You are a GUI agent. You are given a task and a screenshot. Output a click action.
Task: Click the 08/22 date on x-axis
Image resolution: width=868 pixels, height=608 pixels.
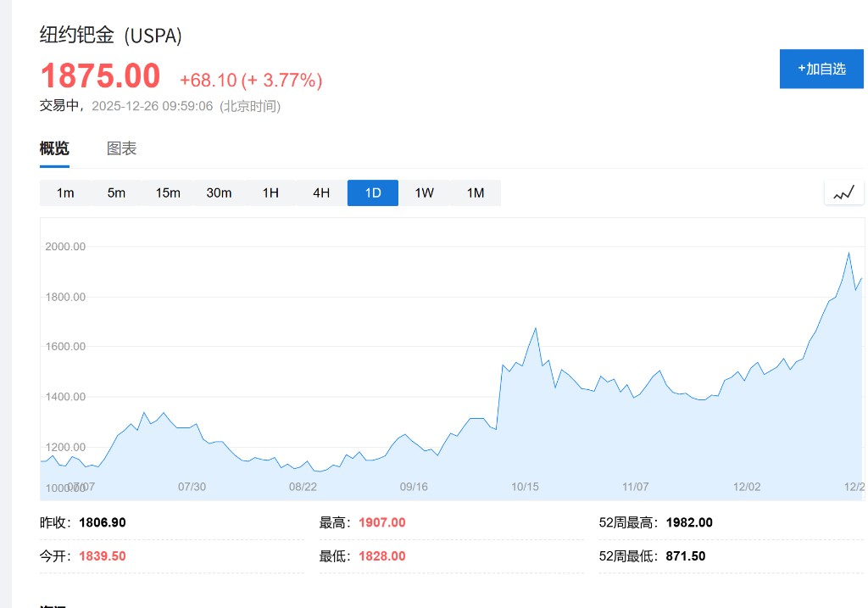point(303,487)
